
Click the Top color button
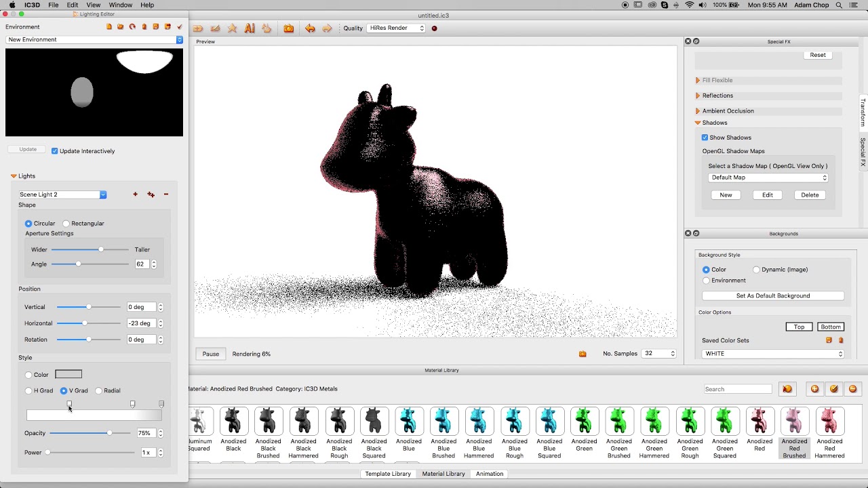click(x=799, y=327)
